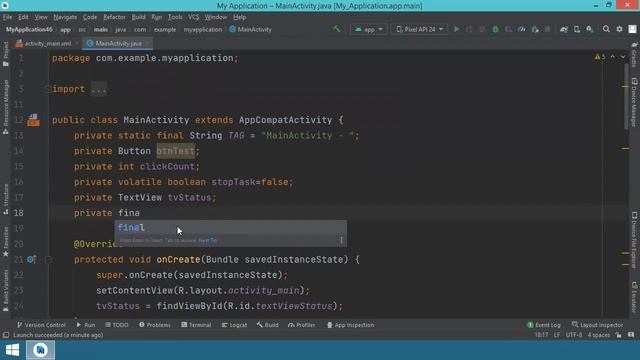The image size is (640, 360).
Task: Open the Profile app toolbar icon
Action: click(522, 29)
